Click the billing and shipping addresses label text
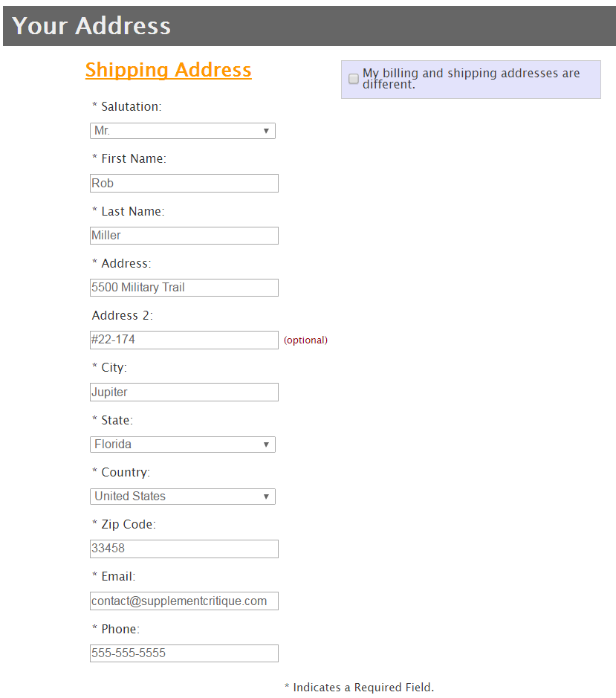 tap(471, 79)
